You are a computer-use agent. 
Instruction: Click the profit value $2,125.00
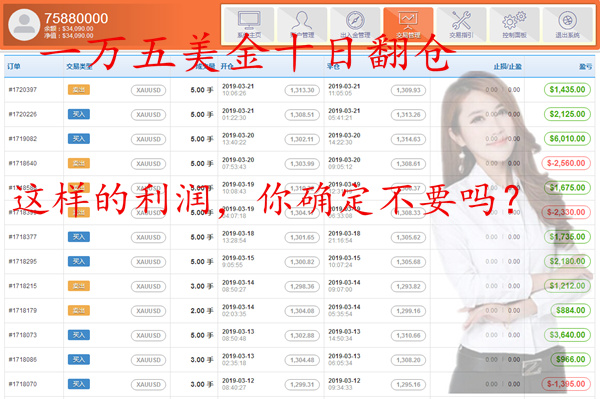pos(567,114)
